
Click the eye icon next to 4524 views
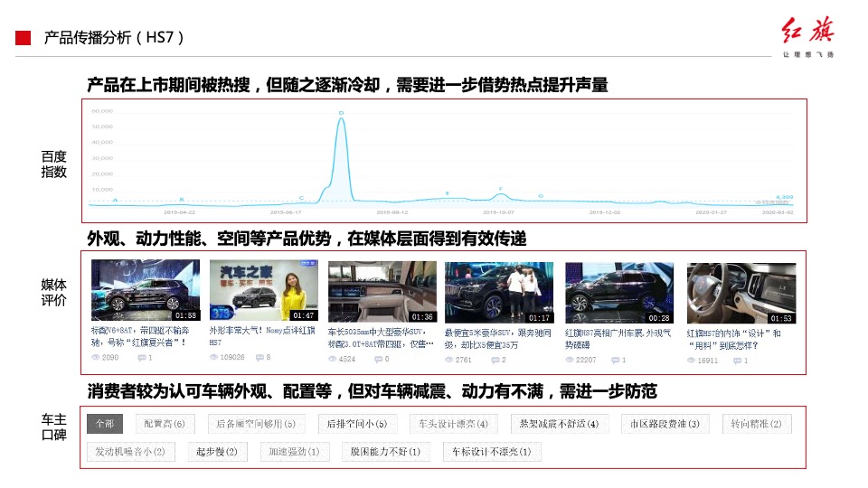[x=333, y=359]
